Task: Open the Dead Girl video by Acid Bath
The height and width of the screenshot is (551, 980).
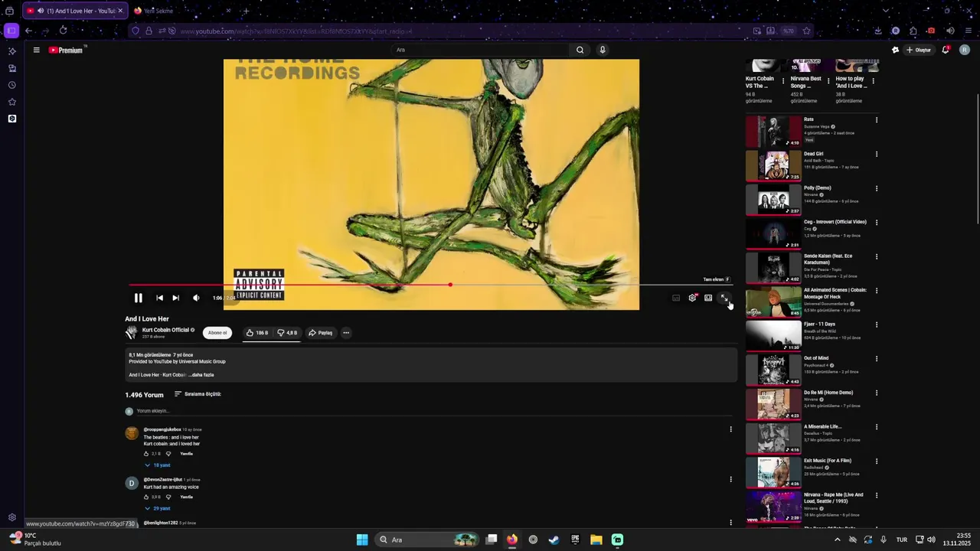Action: (x=813, y=154)
